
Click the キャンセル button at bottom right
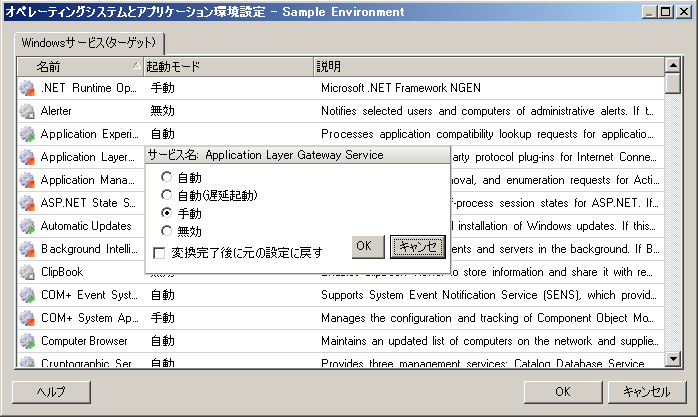pyautogui.click(x=645, y=392)
